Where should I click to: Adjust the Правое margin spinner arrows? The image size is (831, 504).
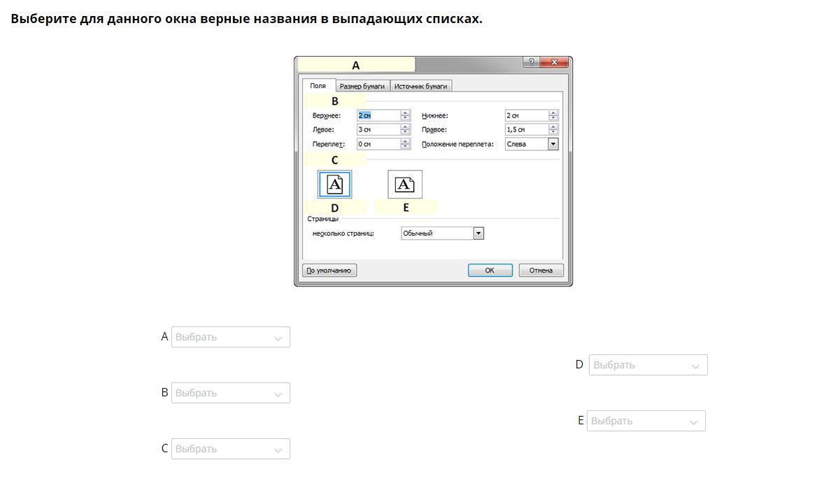click(x=553, y=129)
